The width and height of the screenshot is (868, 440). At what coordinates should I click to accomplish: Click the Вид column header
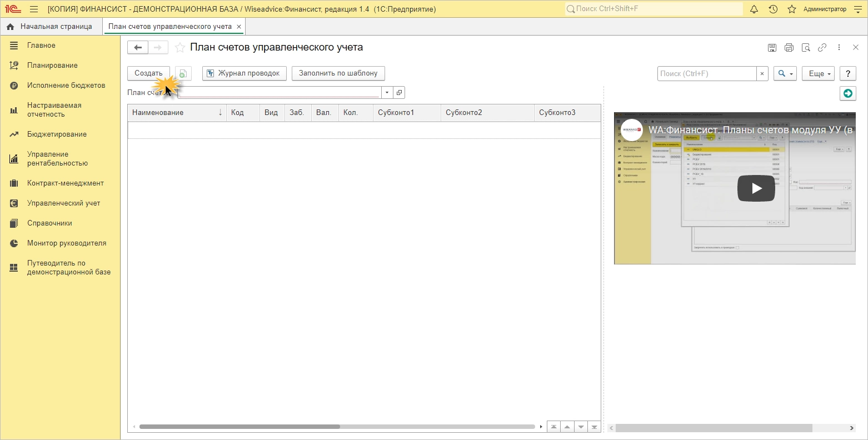click(272, 113)
